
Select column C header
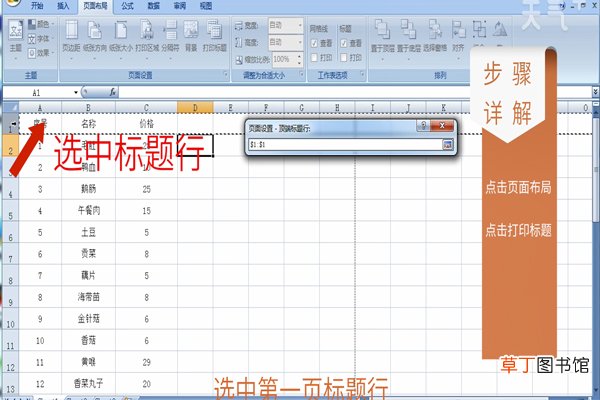click(x=147, y=108)
